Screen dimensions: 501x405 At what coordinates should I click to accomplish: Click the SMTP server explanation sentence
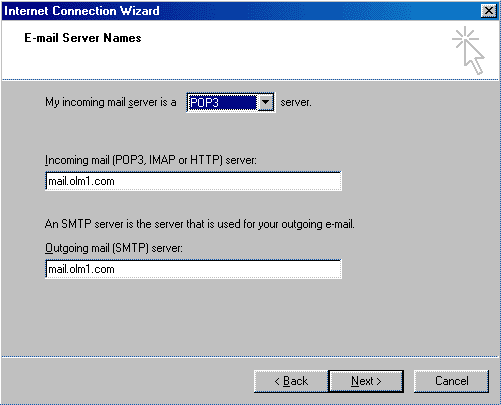199,224
